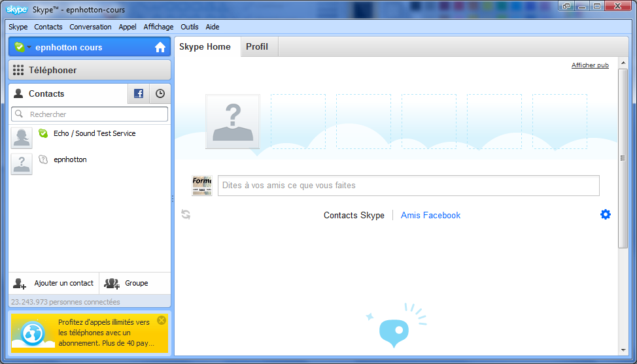
Task: Click the scrollbar down arrow
Action: pyautogui.click(x=623, y=351)
